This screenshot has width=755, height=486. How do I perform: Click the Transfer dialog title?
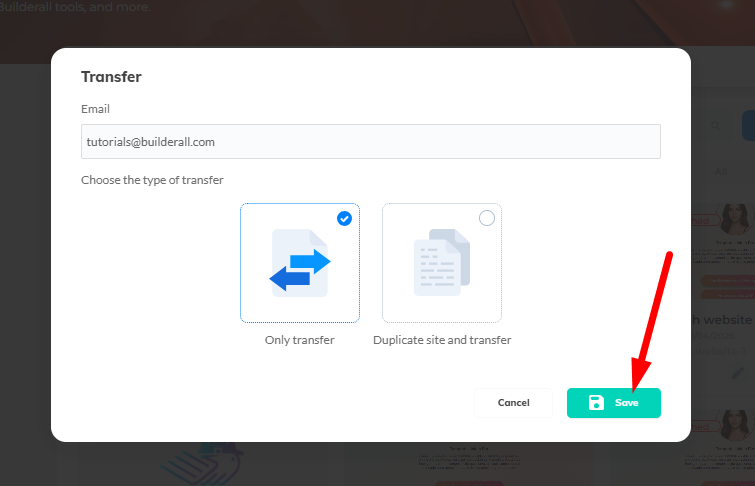pos(111,76)
